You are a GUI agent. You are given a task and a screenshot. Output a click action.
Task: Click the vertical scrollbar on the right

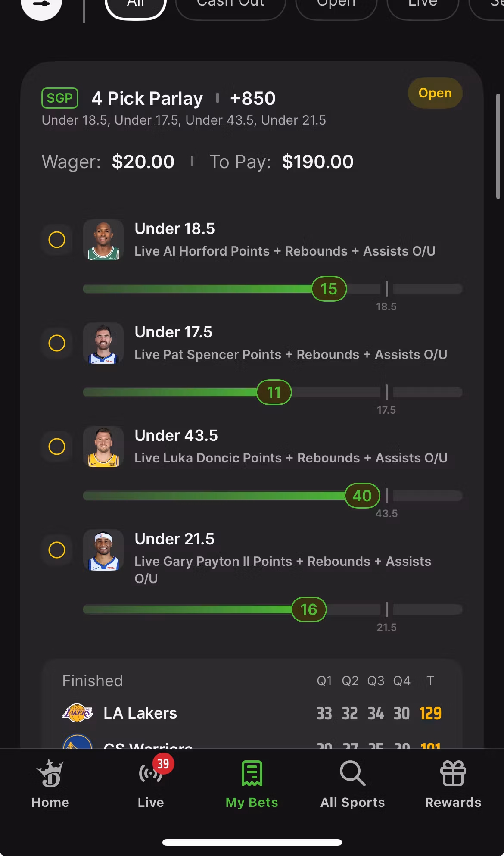(x=498, y=147)
